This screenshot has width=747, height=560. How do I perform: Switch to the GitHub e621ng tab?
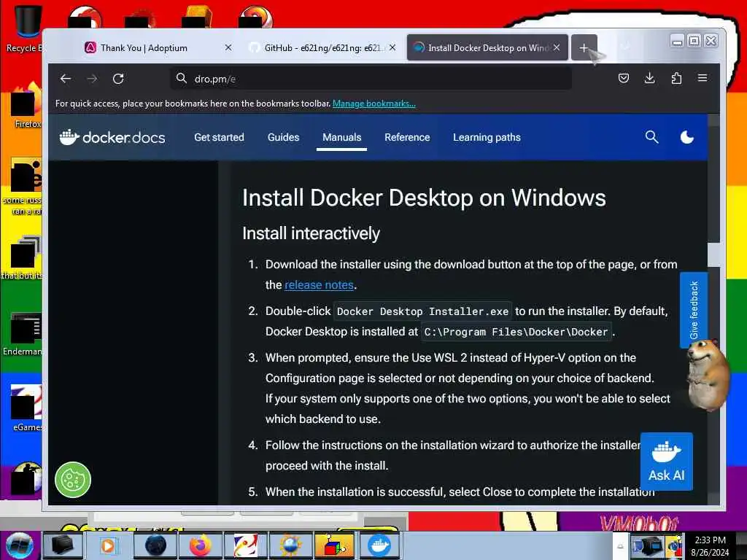tap(322, 47)
